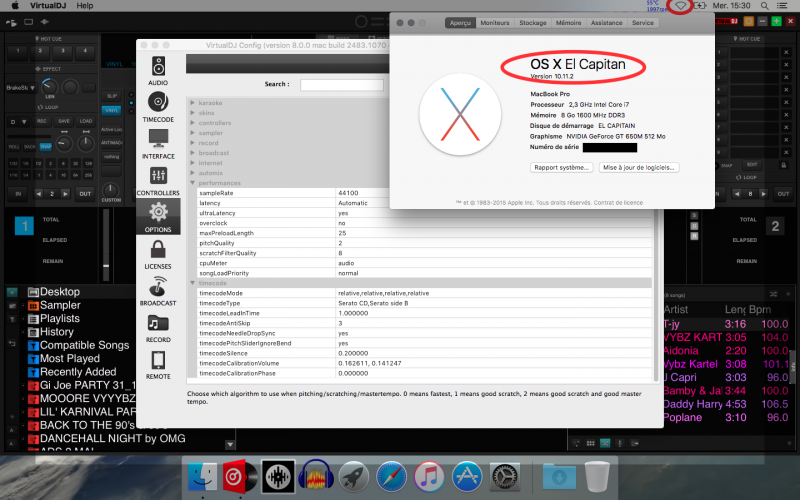Toggle the VINYL mode button
The image size is (800, 500).
112,109
